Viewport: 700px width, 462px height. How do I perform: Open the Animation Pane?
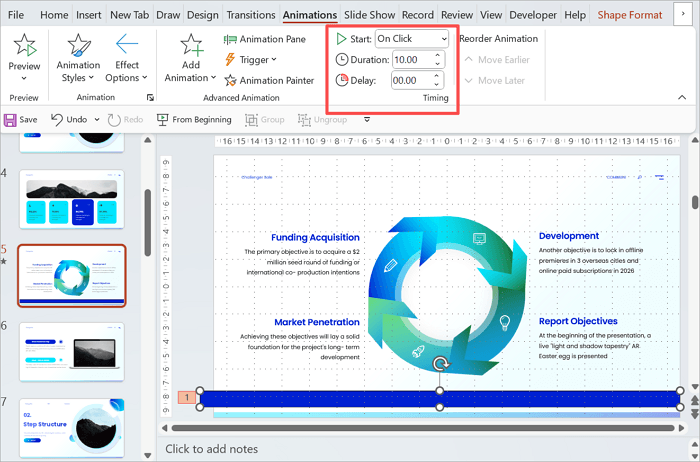pos(265,39)
